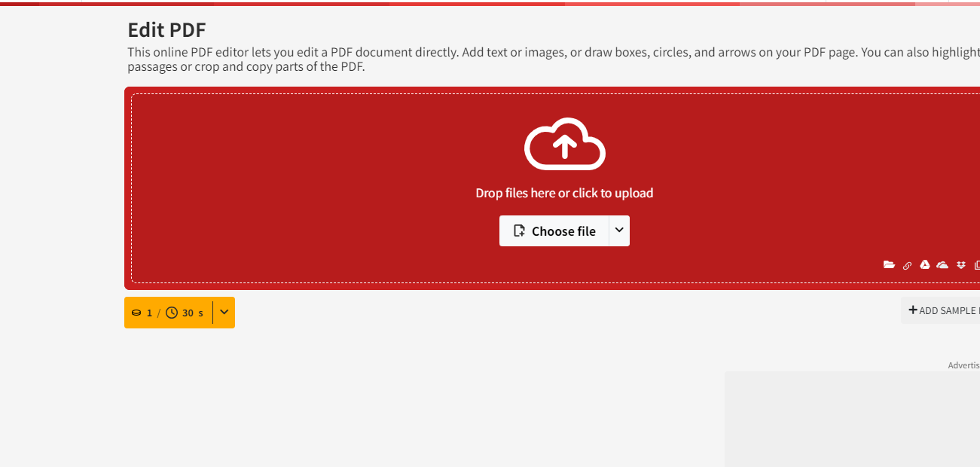This screenshot has height=467, width=980.
Task: Click the clipboard icon after Dropbox
Action: pos(976,265)
